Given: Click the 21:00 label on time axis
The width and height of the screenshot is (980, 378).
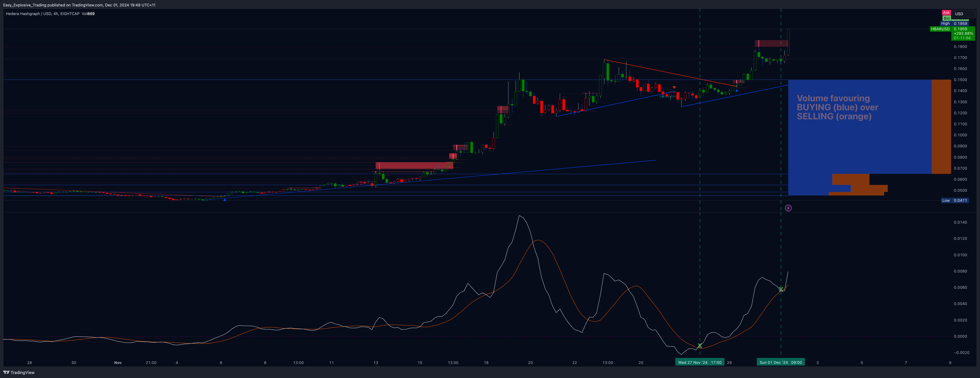Looking at the screenshot, I should 151,363.
